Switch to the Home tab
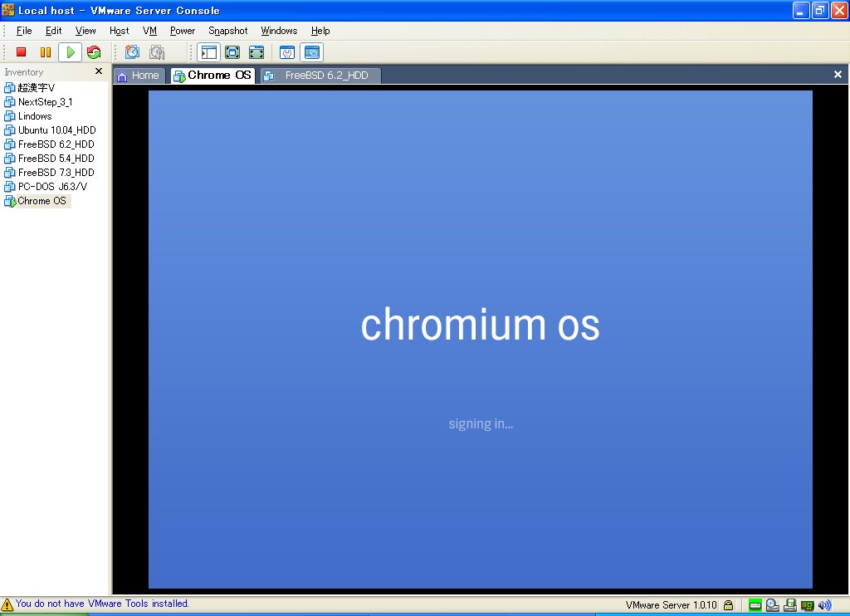 click(139, 76)
